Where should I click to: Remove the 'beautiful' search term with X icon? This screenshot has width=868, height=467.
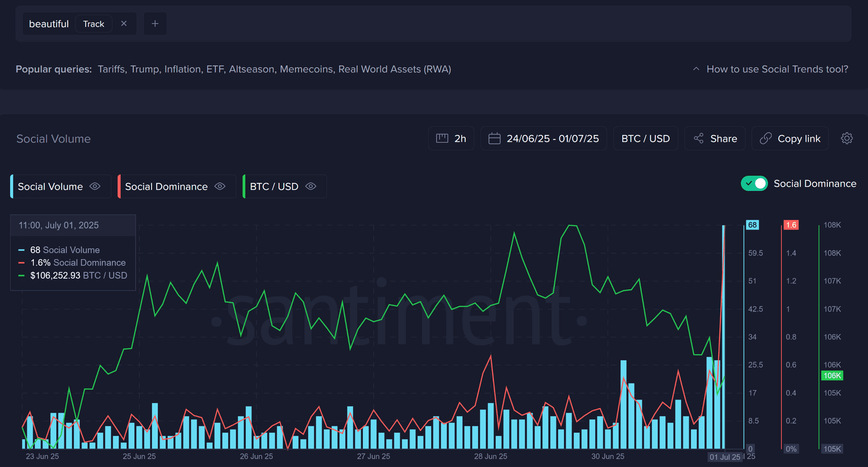tap(124, 24)
